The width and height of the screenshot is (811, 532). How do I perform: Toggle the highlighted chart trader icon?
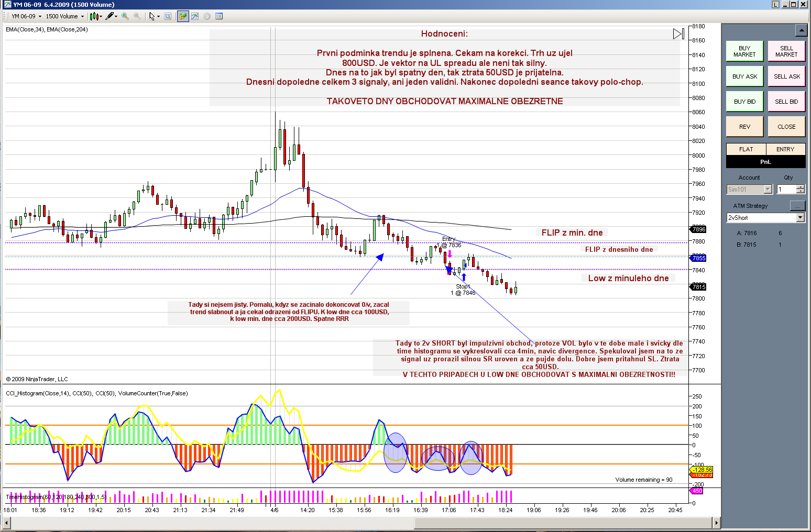coord(182,16)
